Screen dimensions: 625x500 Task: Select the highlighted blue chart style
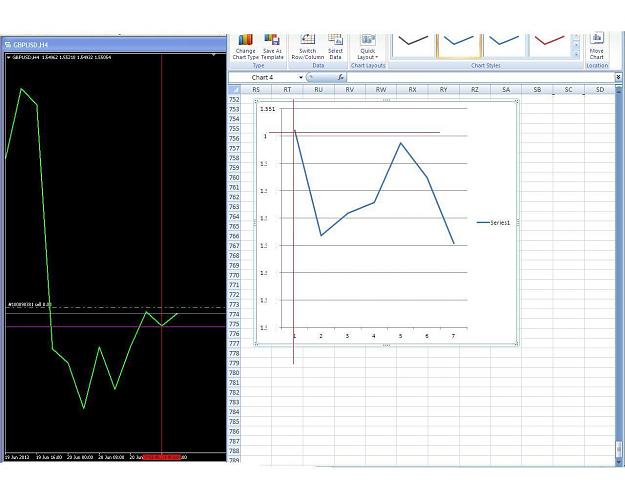(459, 45)
